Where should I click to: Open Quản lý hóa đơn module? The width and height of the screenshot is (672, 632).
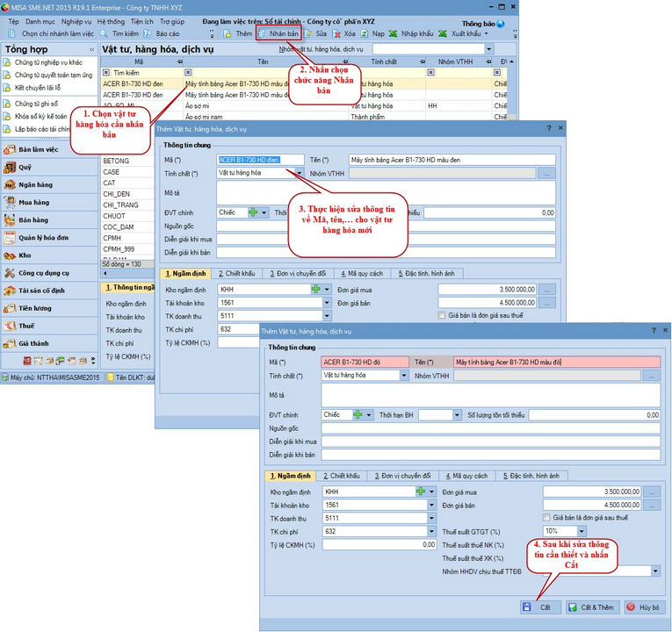coord(50,238)
